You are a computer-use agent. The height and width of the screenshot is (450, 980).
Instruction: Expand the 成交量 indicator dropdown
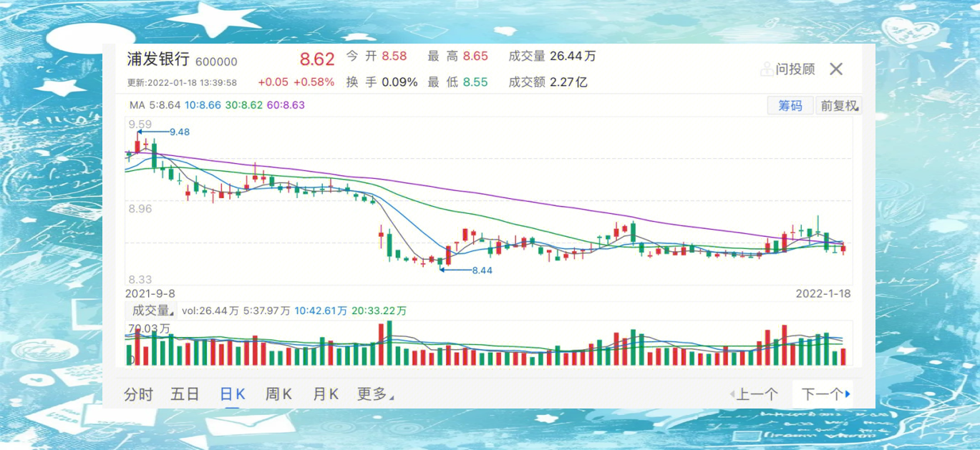click(x=152, y=310)
